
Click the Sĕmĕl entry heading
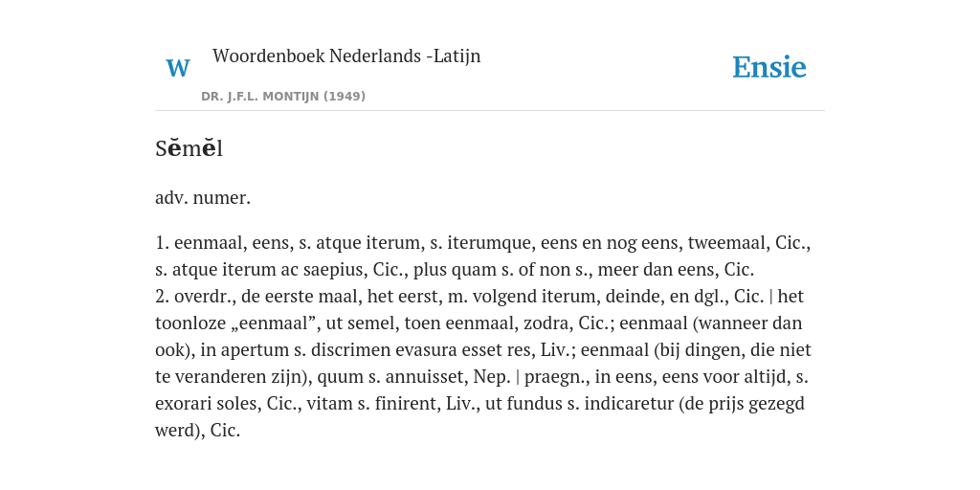189,148
